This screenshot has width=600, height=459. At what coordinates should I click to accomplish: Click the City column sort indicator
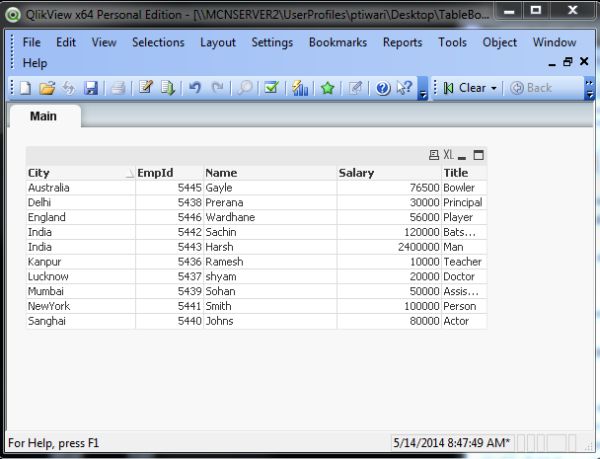[130, 174]
